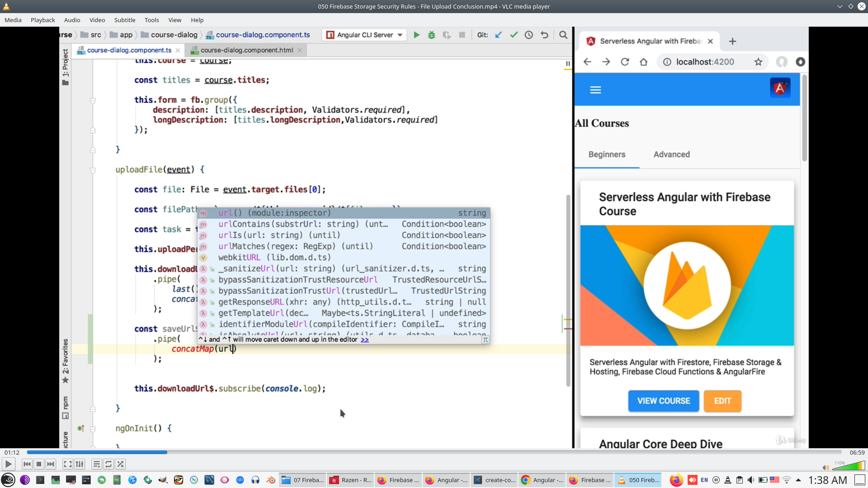The width and height of the screenshot is (868, 488).
Task: Switch to the 050 Firebase video taskbar item
Action: pos(638,480)
